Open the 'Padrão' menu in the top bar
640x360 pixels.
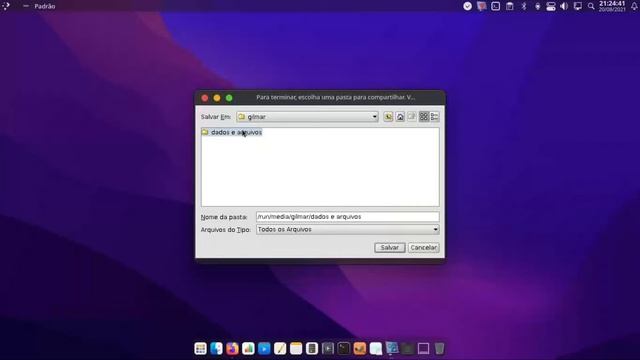coord(45,6)
